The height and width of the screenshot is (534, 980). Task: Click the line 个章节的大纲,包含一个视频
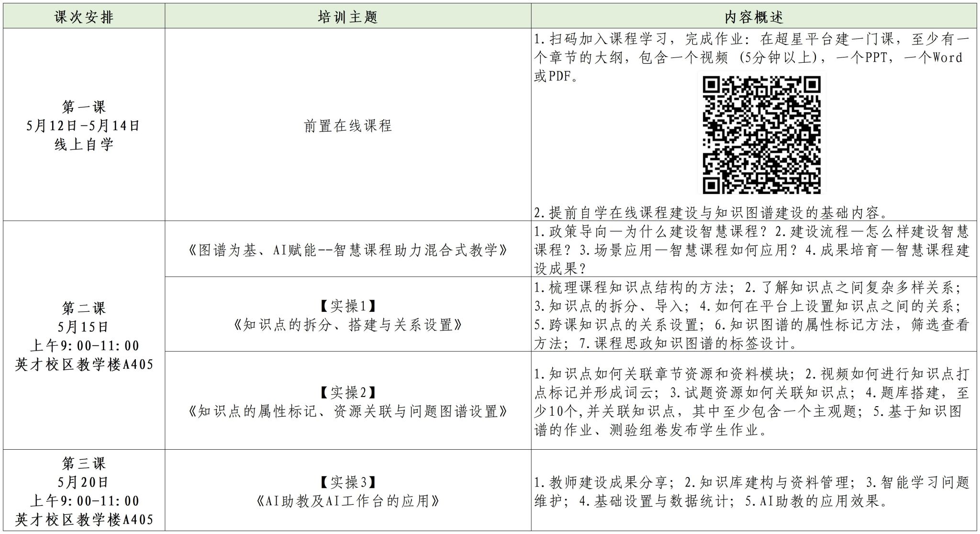pyautogui.click(x=748, y=57)
